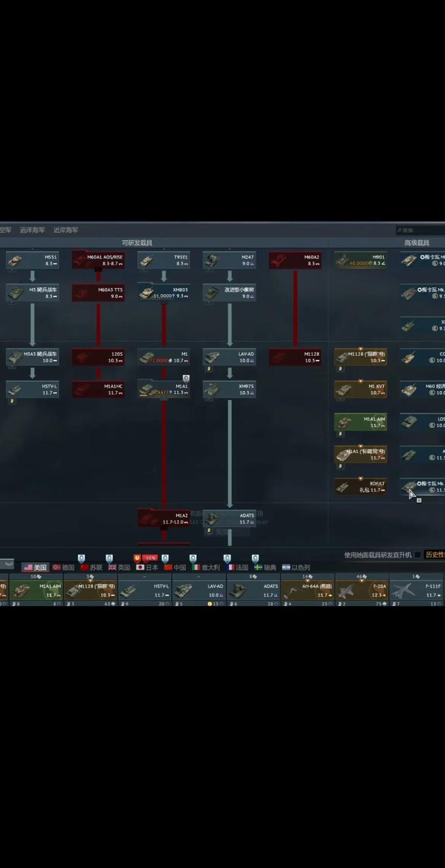Screen dimensions: 445x868
Task: Choose the M1128 (狼群号) crew slot
Action: tap(90, 590)
